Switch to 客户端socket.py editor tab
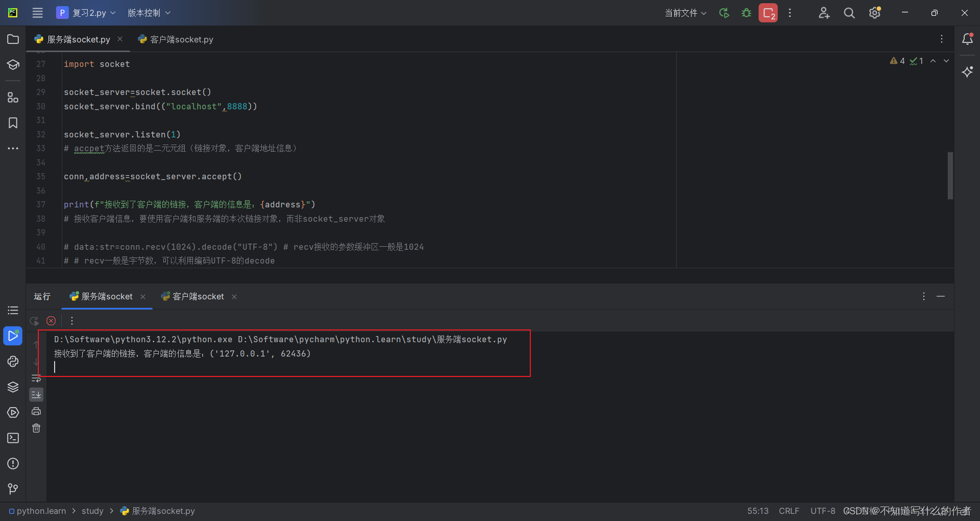 (176, 39)
